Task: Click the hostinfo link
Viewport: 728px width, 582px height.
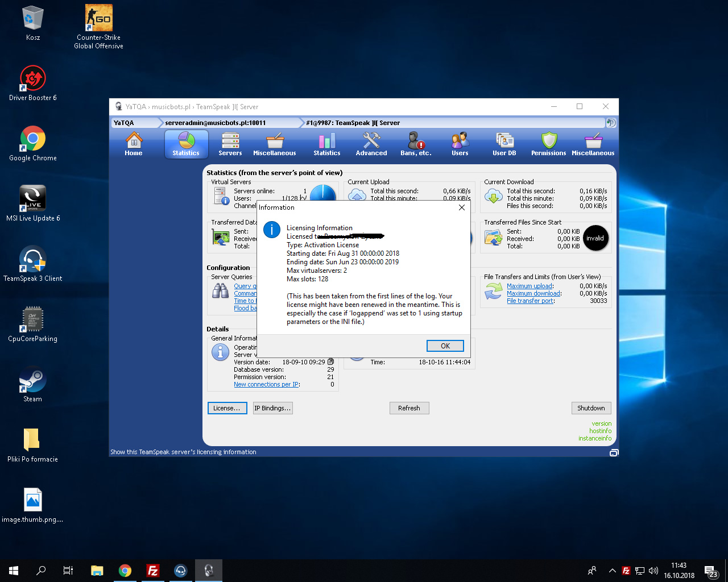Action: click(x=600, y=431)
